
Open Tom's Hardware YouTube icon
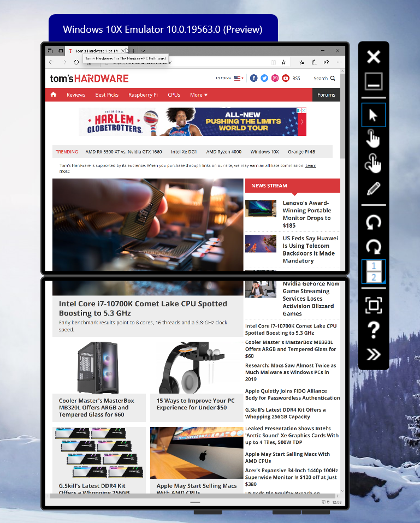[x=286, y=78]
